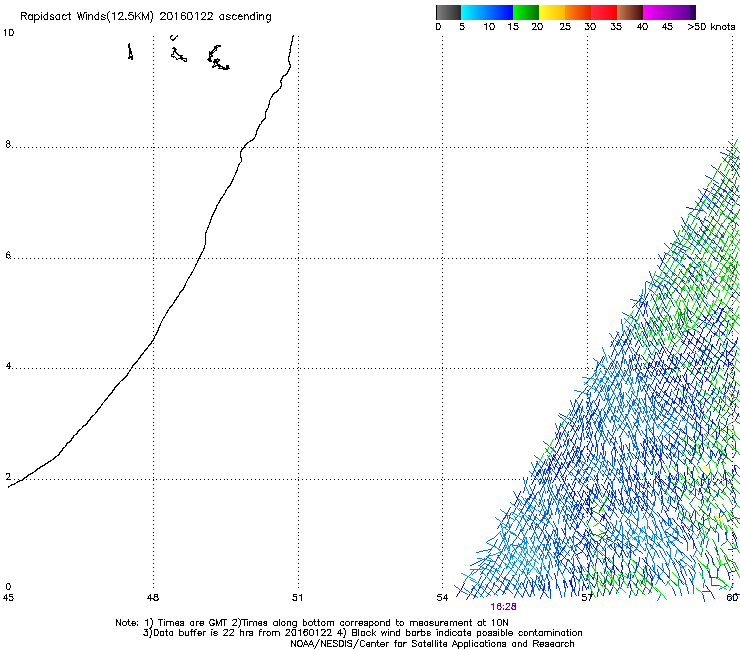Click the purple '16:28' swath time label
Image resolution: width=740 pixels, height=650 pixels.
tap(503, 607)
